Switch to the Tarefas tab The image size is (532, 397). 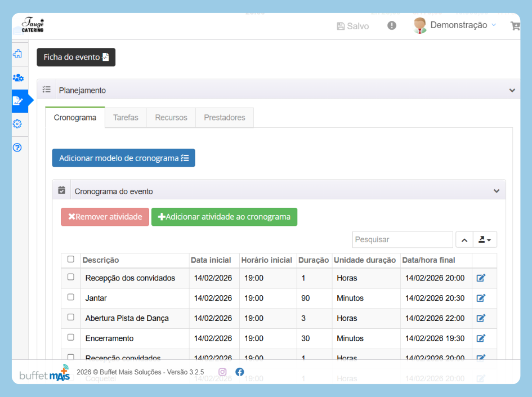click(126, 118)
